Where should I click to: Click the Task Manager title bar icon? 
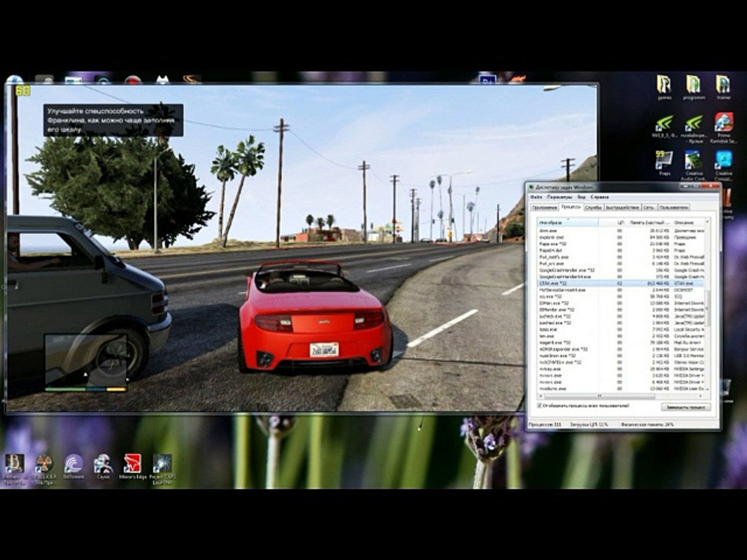[531, 187]
